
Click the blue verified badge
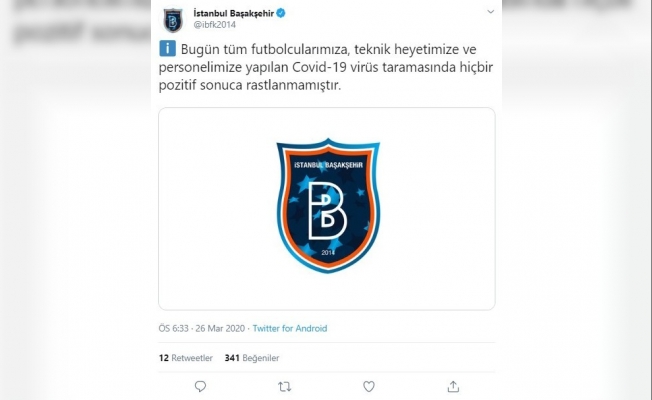click(281, 13)
